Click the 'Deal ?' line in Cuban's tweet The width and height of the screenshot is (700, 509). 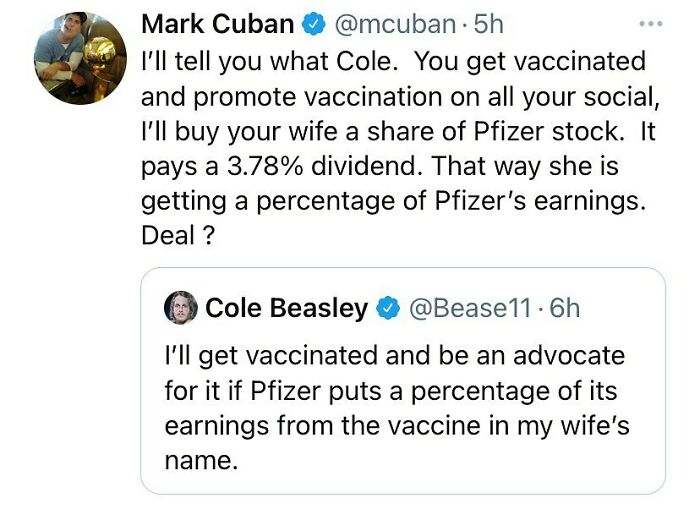(x=178, y=235)
